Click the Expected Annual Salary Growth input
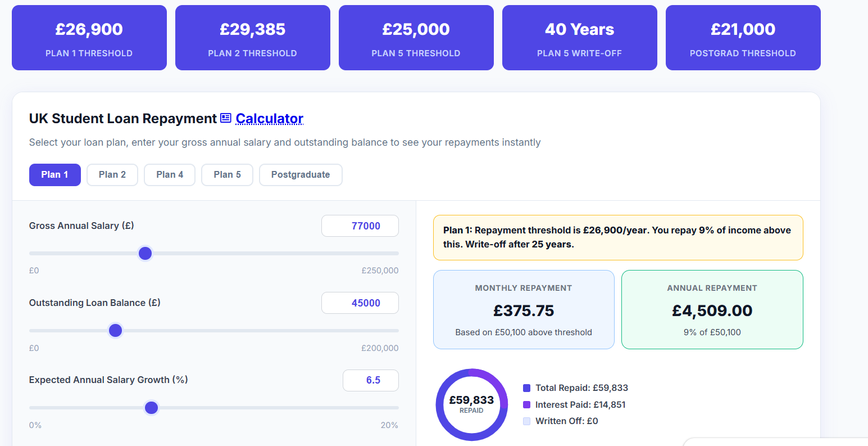The height and width of the screenshot is (446, 868). point(371,380)
